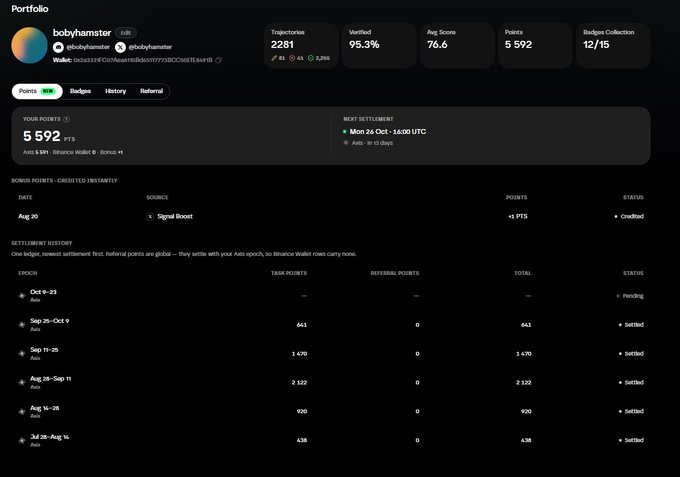
Task: Click the large 5 592 PTS total
Action: (49, 136)
